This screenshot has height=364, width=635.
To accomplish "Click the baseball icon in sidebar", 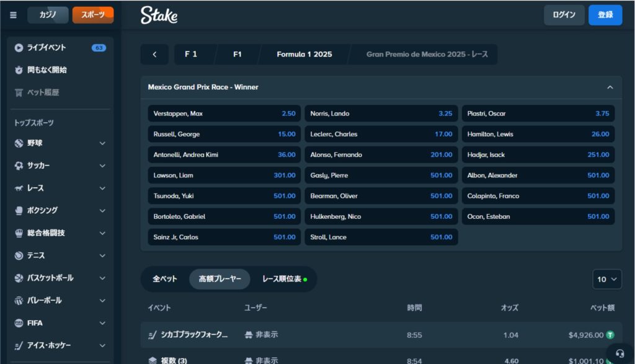I will (x=19, y=143).
